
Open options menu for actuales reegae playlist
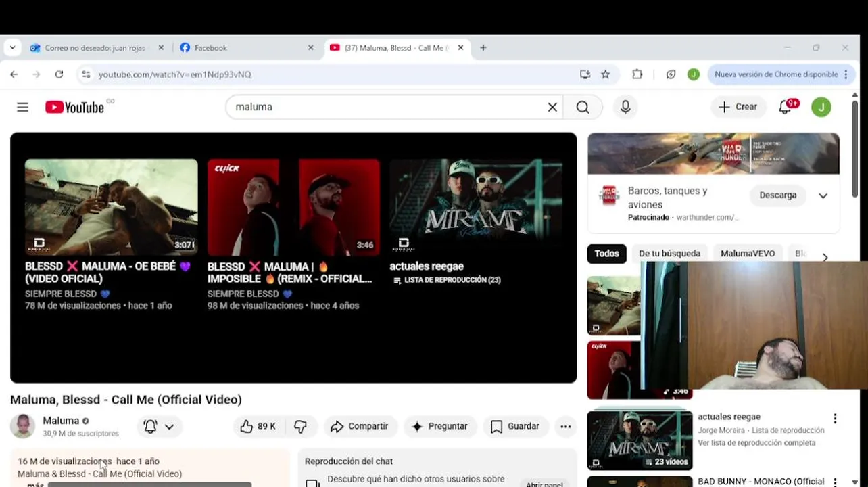[x=835, y=419]
